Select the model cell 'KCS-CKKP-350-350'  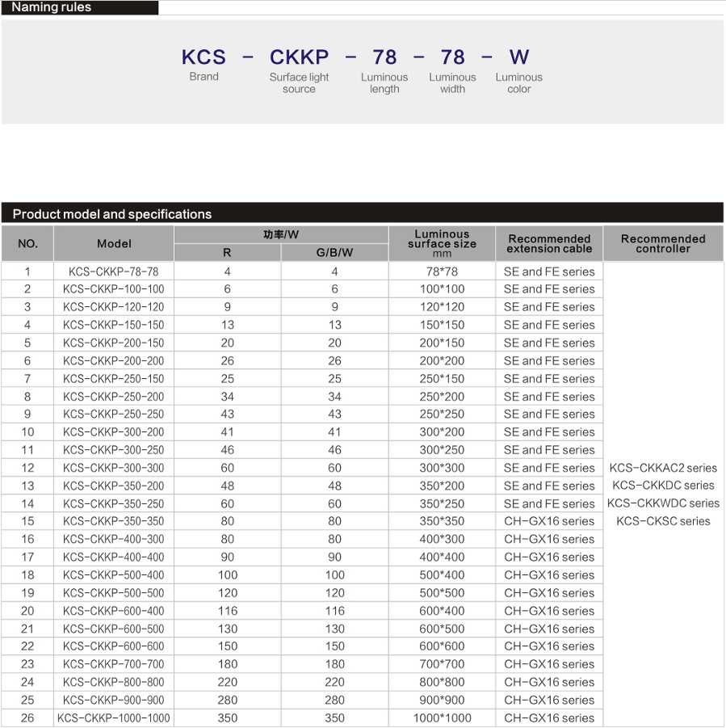pos(114,521)
